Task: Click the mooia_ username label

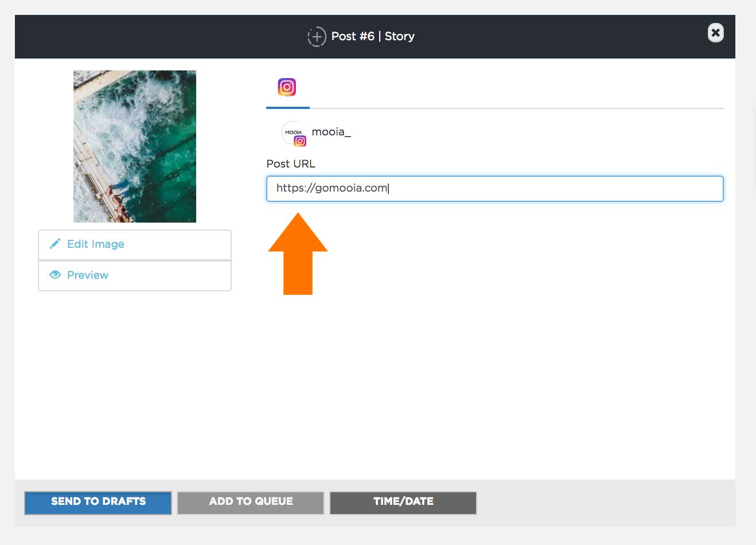Action: (331, 131)
